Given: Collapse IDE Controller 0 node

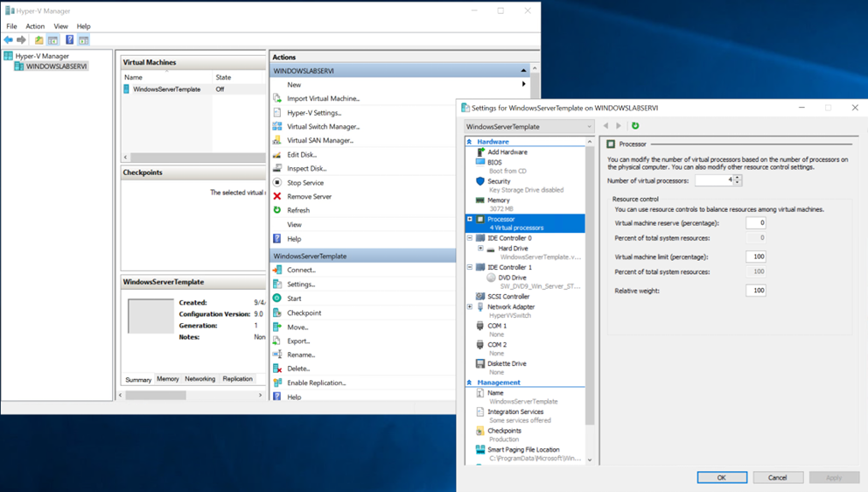Looking at the screenshot, I should pos(470,238).
